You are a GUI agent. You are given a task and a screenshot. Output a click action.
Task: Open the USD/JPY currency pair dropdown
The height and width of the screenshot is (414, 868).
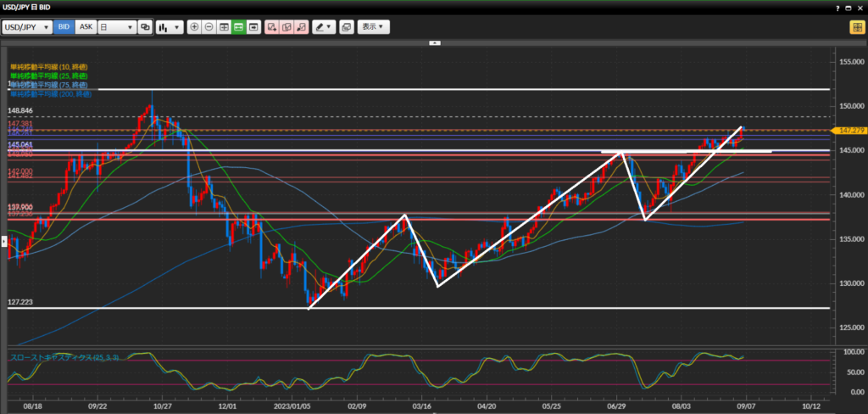(x=27, y=27)
